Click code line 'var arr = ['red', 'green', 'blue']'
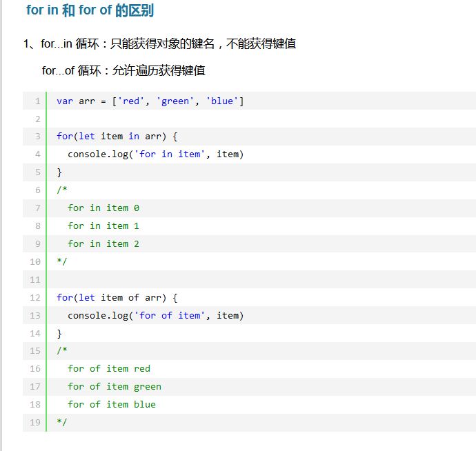The image size is (476, 451). (150, 101)
